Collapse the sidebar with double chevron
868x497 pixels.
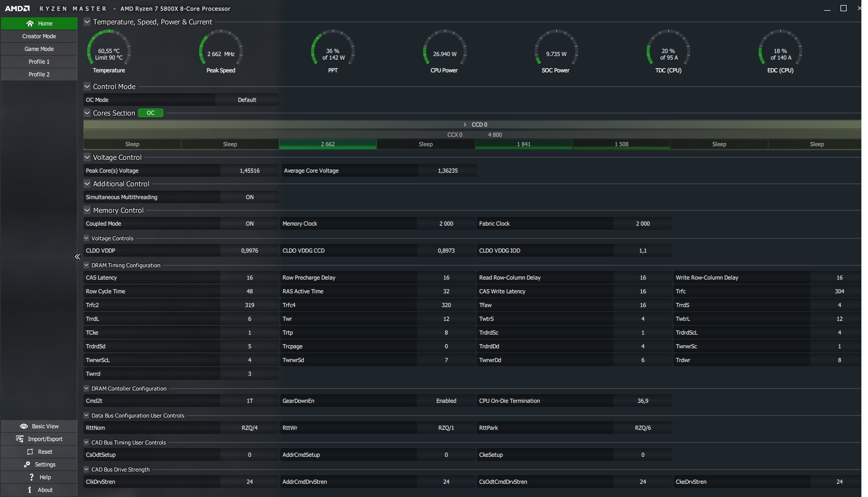click(x=77, y=257)
